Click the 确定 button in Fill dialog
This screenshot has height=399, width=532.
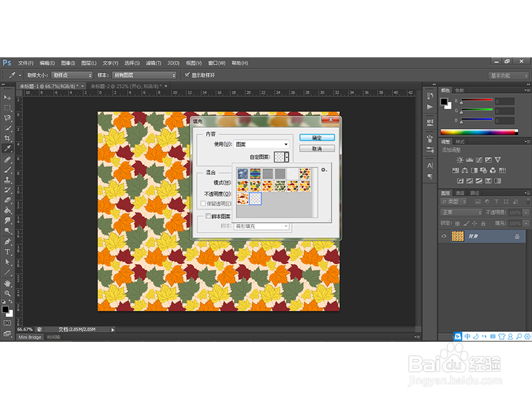(x=317, y=138)
